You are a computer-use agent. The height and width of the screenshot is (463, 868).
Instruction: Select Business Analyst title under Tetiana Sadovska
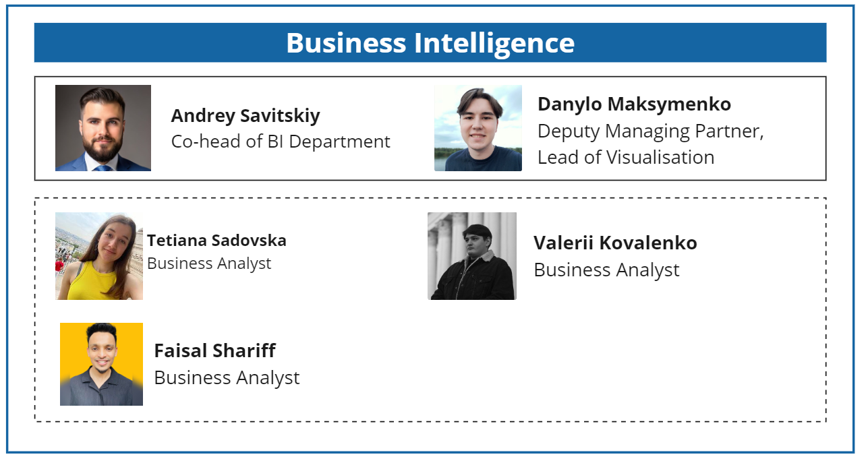coord(209,264)
